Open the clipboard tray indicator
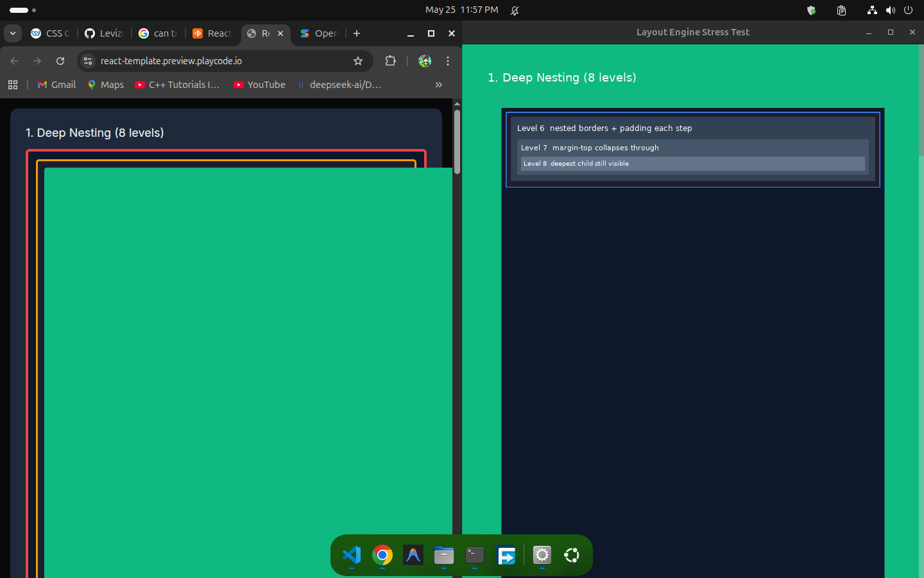924x578 pixels. pyautogui.click(x=841, y=10)
